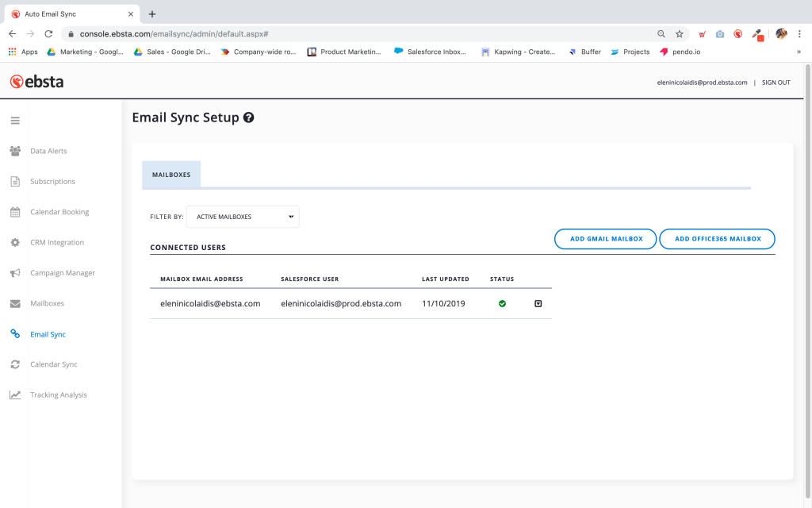Open CRM Integration settings gear

[x=15, y=243]
